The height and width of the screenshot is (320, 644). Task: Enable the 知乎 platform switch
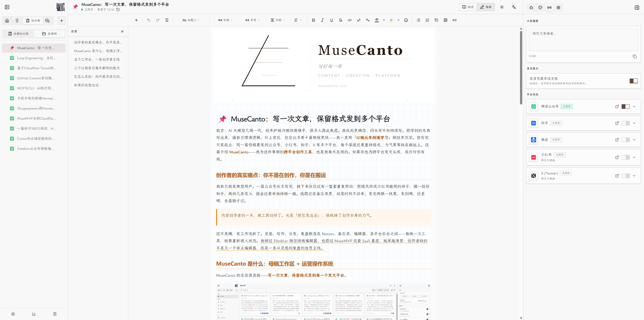(626, 123)
